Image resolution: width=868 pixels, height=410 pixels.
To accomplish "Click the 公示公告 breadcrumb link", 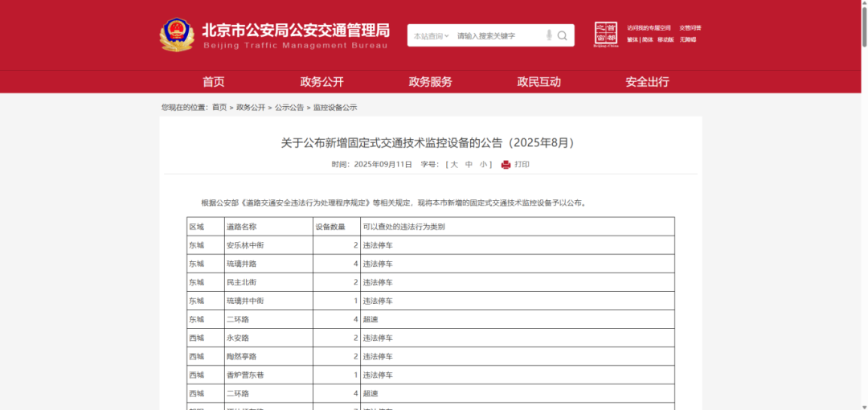I will click(x=289, y=108).
